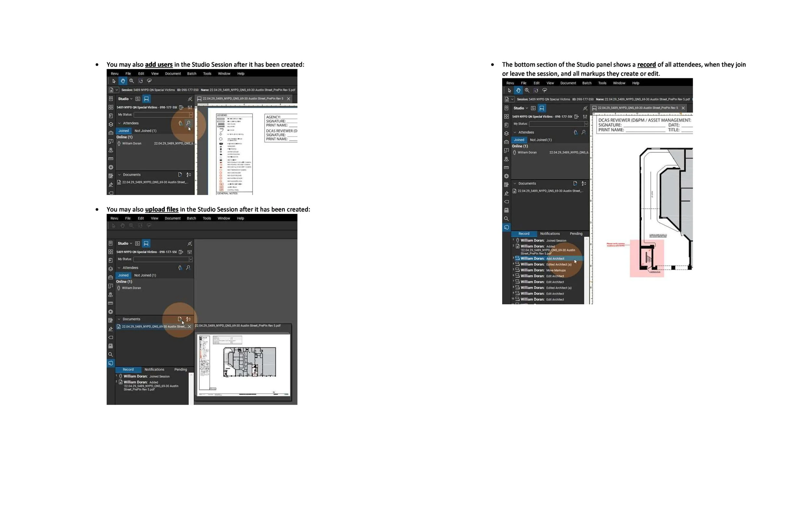The image size is (812, 526).
Task: Open Places map pin icon in record screenshot
Action: 506,159
